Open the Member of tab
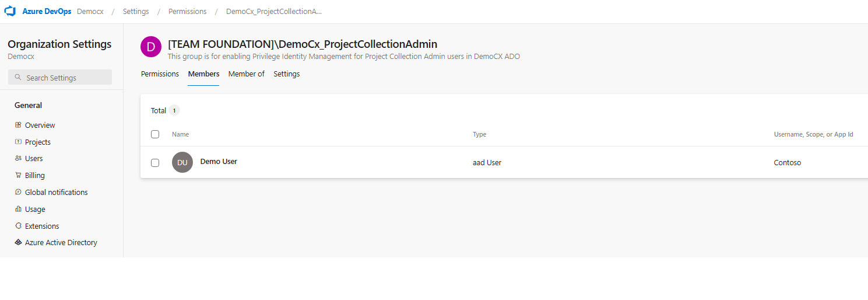Viewport: 868px width, 300px height. pos(247,74)
